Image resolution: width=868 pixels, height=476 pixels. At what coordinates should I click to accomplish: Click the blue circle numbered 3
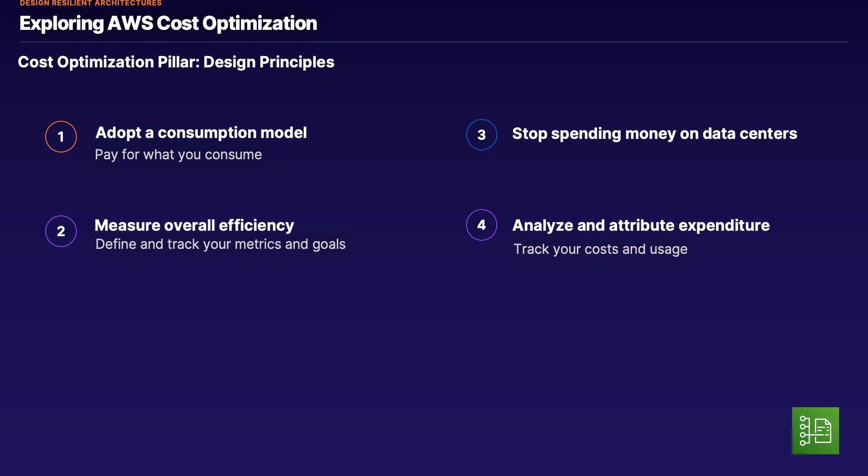(x=481, y=134)
